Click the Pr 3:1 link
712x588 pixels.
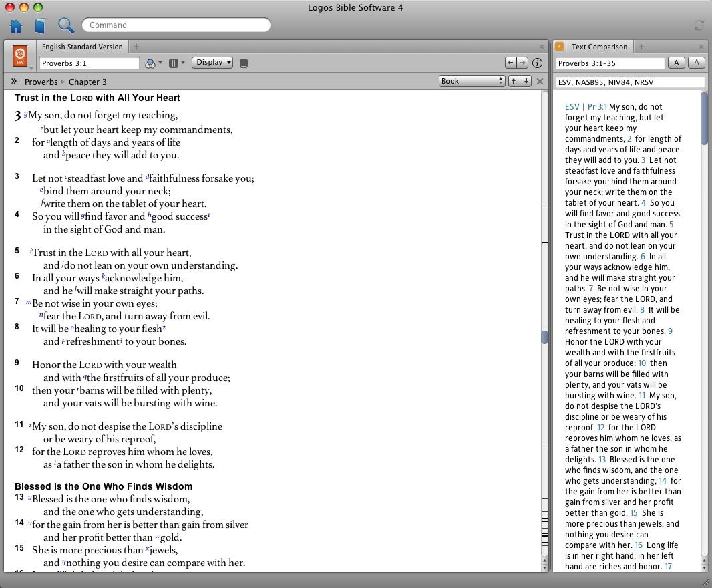[x=597, y=107]
